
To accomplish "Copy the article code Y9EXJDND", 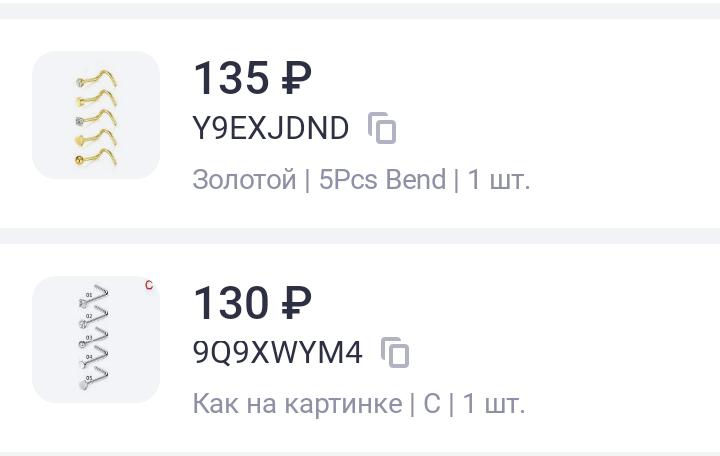I will click(382, 129).
